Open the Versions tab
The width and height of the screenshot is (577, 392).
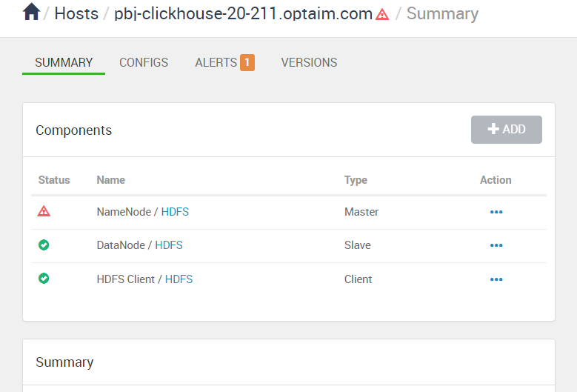[x=309, y=62]
